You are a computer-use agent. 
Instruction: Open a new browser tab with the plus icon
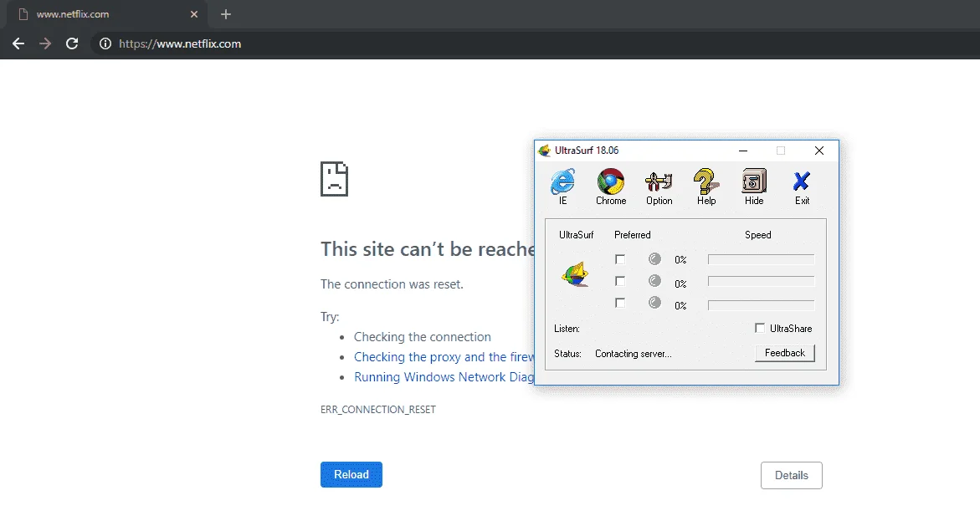[226, 13]
